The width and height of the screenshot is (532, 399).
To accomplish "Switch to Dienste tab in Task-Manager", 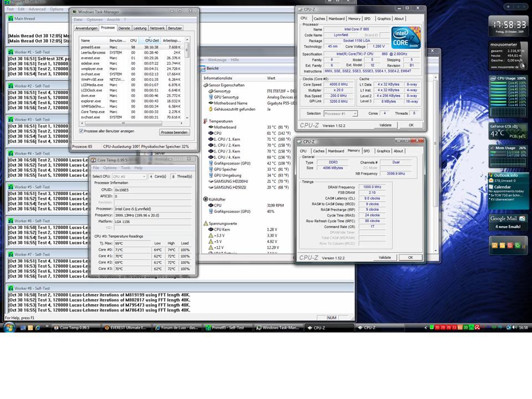I will (x=124, y=28).
